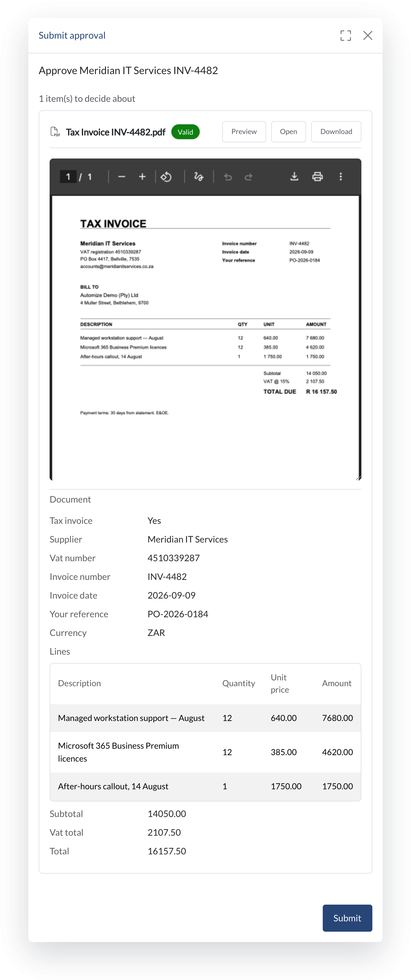Expand the dialog to fullscreen
411x980 pixels.
345,35
